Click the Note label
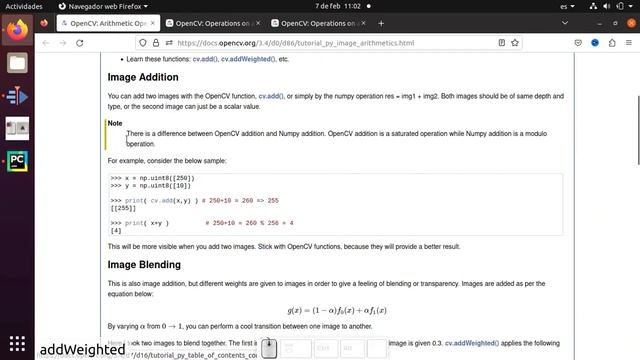The width and height of the screenshot is (640, 360). click(x=115, y=123)
